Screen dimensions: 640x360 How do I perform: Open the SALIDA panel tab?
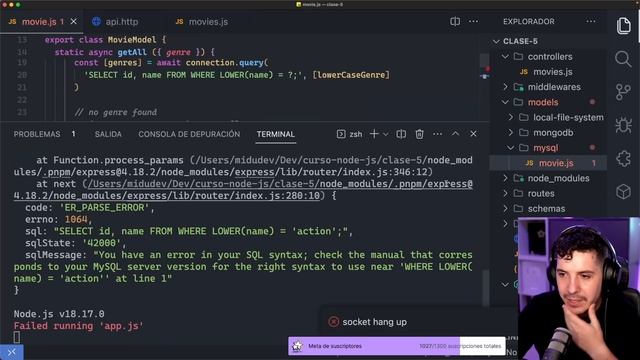coord(108,134)
